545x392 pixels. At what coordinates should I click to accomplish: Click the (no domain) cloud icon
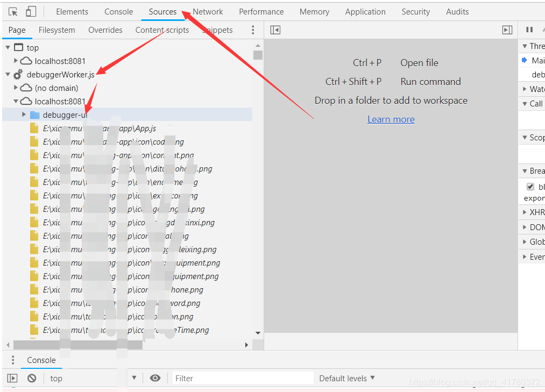[x=26, y=88]
